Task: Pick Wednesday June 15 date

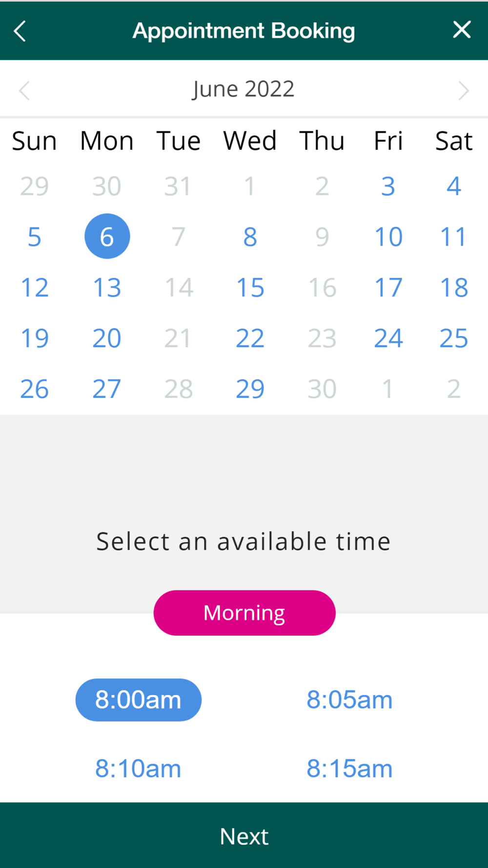Action: point(250,288)
